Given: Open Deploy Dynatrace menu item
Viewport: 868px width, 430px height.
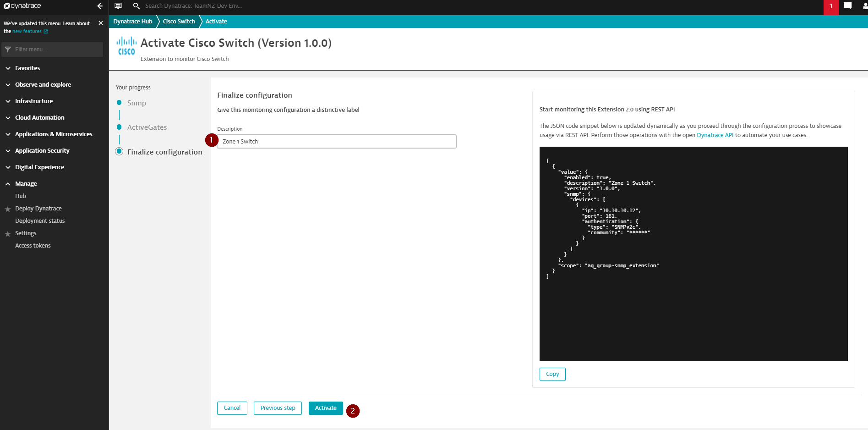Looking at the screenshot, I should (38, 208).
